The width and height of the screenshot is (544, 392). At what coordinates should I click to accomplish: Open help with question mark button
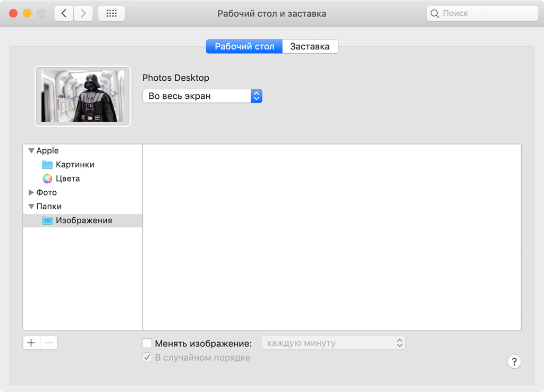point(514,362)
